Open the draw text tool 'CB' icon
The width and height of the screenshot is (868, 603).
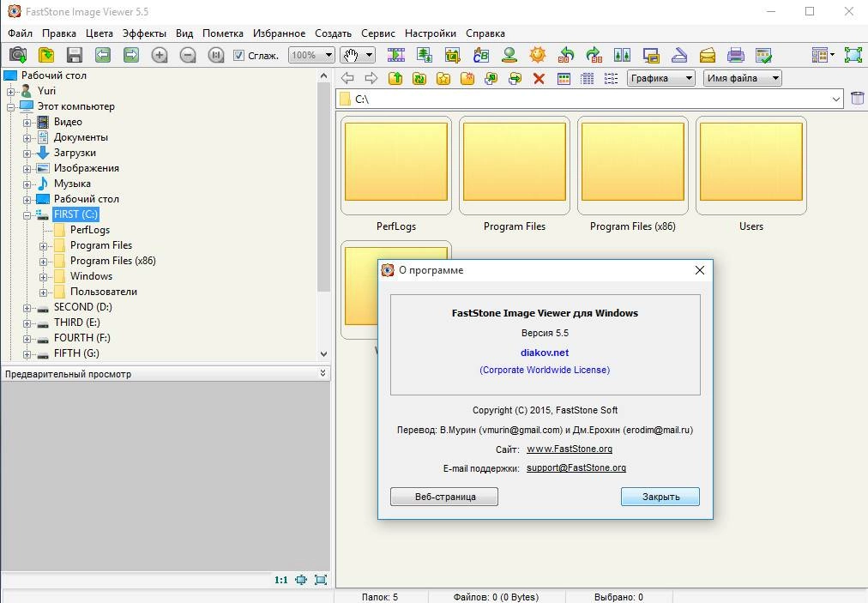pos(481,55)
